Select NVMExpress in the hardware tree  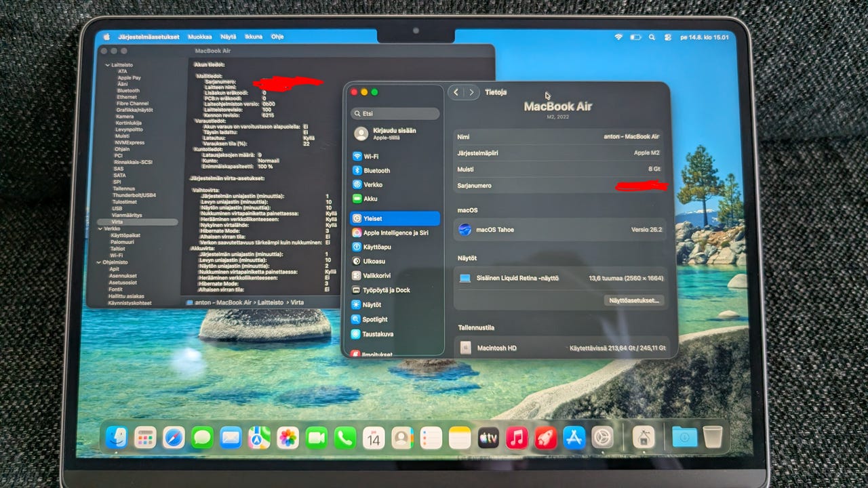click(129, 142)
